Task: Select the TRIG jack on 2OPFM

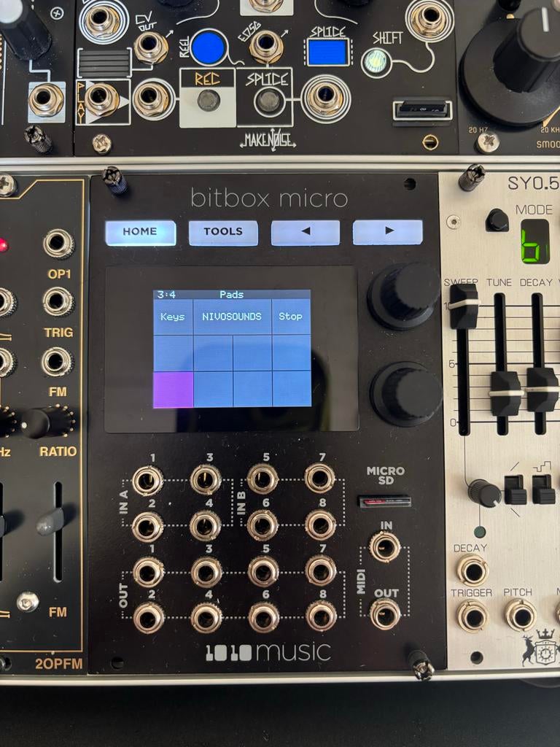Action: pyautogui.click(x=58, y=301)
